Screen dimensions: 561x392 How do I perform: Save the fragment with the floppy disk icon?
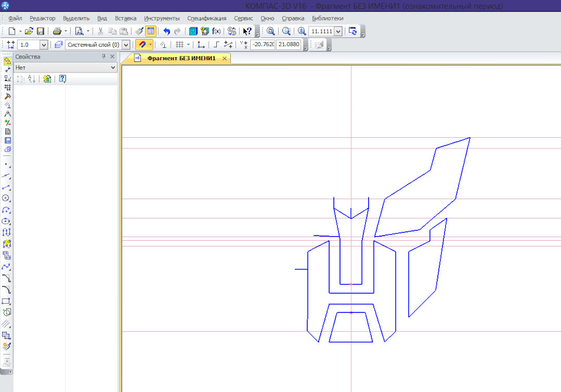pos(40,32)
